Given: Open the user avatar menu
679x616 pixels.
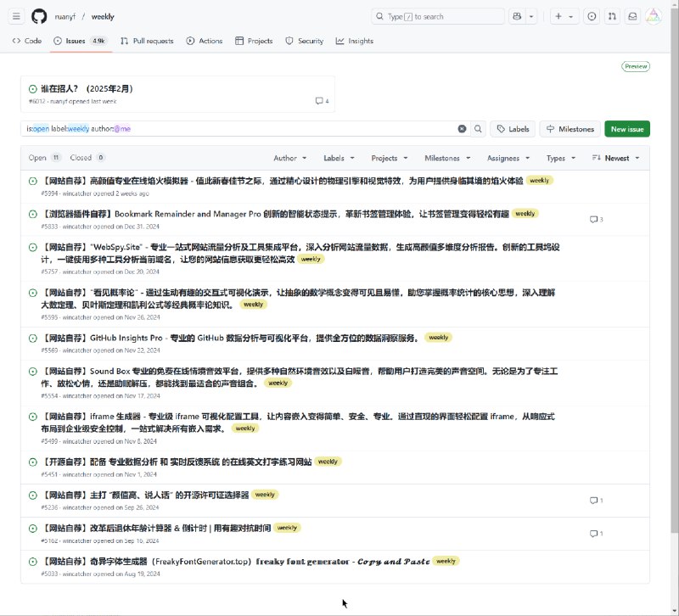Looking at the screenshot, I should (x=653, y=16).
